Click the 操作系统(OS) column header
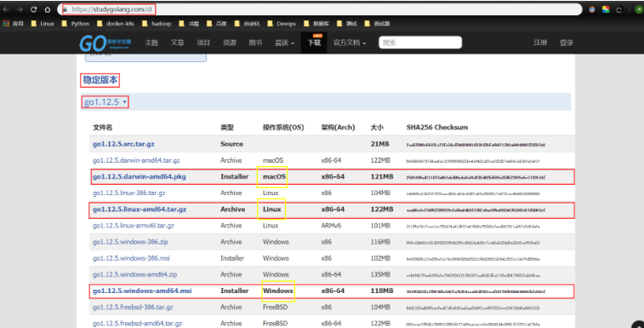This screenshot has height=328, width=644. pyautogui.click(x=283, y=128)
